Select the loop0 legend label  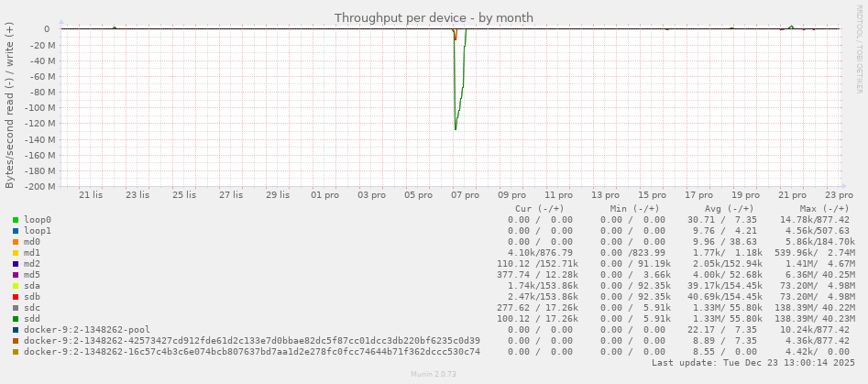click(x=36, y=220)
